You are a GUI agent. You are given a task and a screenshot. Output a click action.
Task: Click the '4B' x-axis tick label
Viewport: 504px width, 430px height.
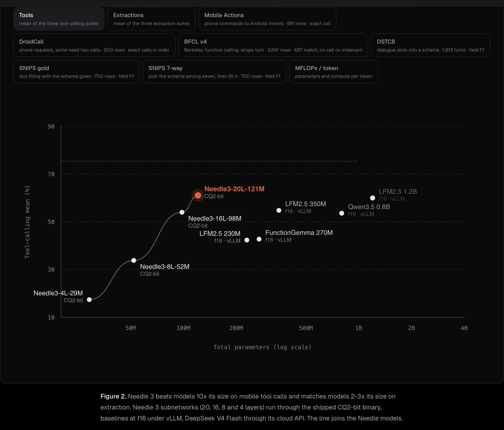pos(464,328)
